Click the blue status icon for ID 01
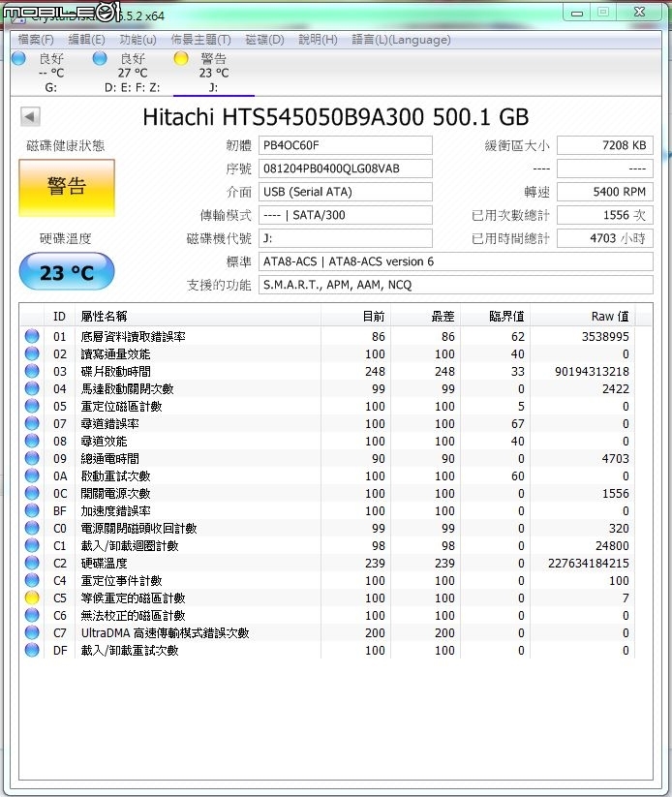Viewport: 672px width, 797px height. pos(32,336)
